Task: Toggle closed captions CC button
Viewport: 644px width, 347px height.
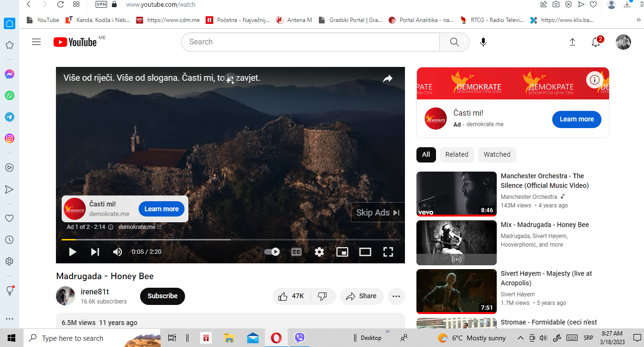Action: (x=296, y=252)
